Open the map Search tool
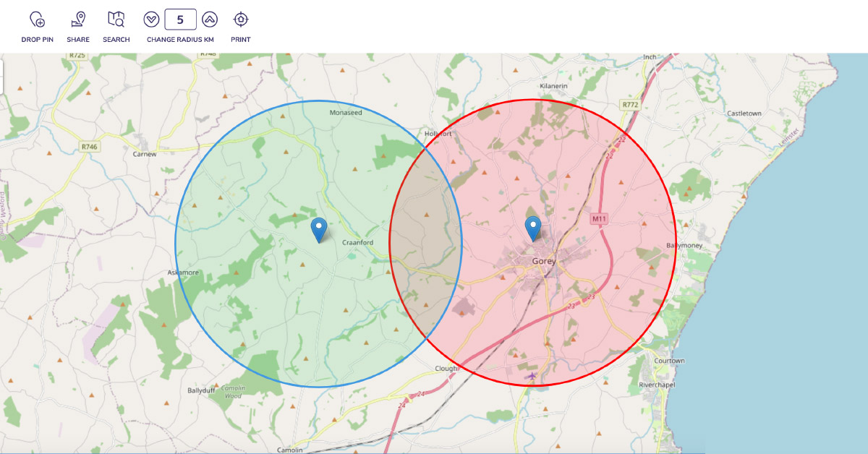The height and width of the screenshot is (454, 868). [116, 20]
